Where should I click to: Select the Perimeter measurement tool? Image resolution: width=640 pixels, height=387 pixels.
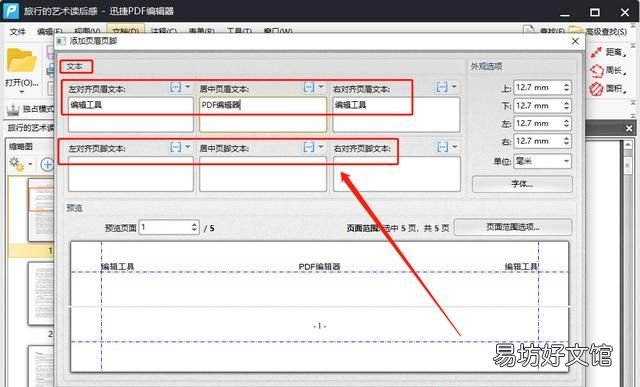pos(608,71)
